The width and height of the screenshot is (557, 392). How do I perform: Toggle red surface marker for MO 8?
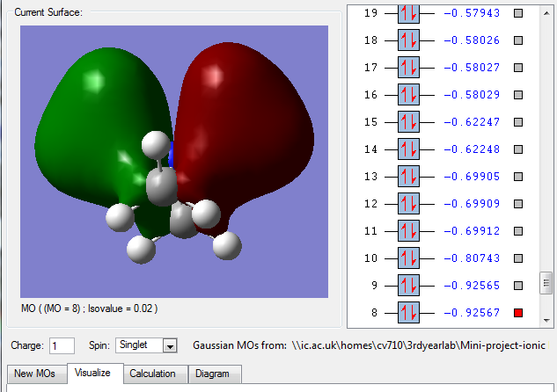[518, 313]
